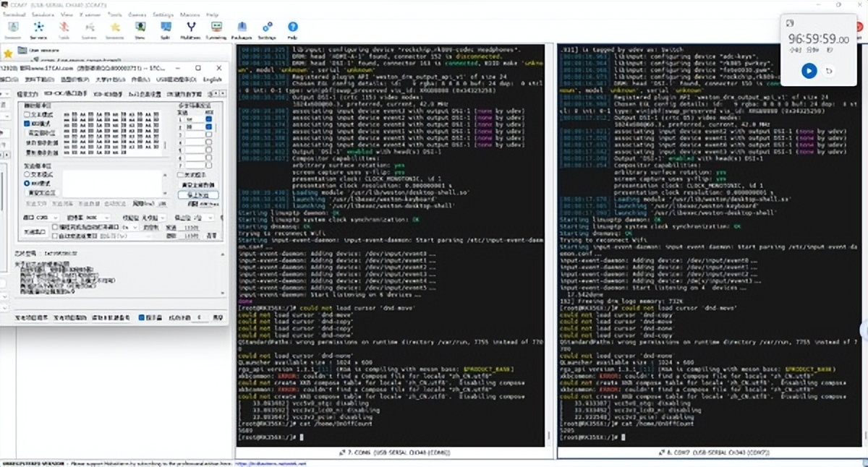Reset the stopwatch timer
868x467 pixels.
[x=829, y=70]
